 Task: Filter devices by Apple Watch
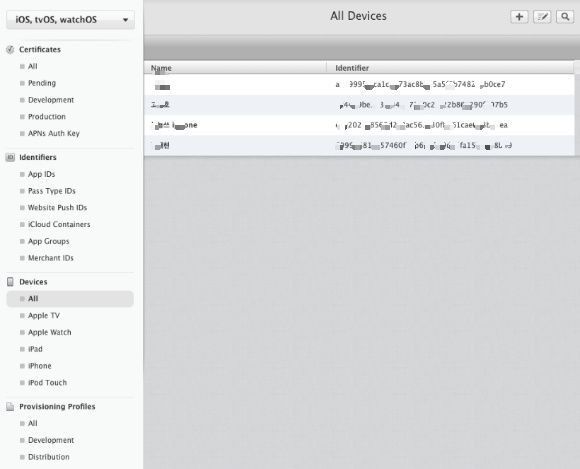[50, 332]
